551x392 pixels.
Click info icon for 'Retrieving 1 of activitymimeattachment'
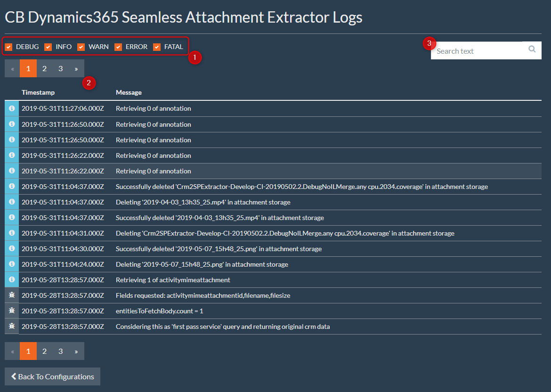12,279
